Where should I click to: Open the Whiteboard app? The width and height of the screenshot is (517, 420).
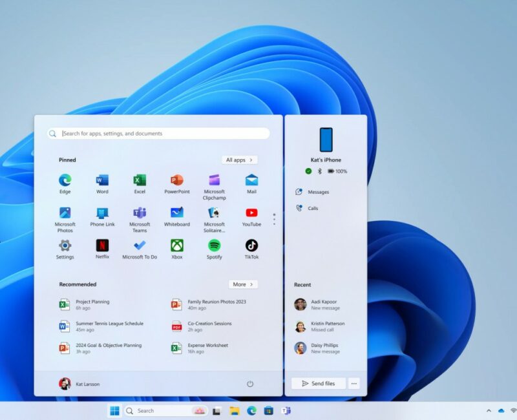pyautogui.click(x=177, y=217)
